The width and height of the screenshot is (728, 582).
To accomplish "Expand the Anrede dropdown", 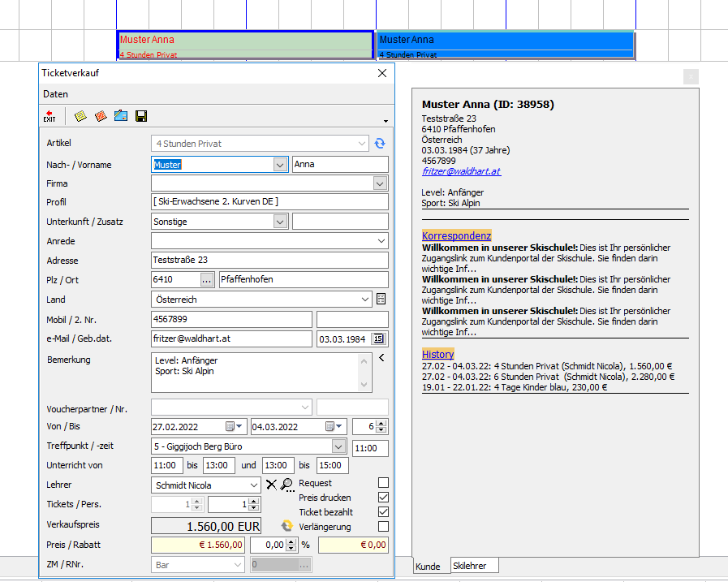I will pyautogui.click(x=381, y=241).
